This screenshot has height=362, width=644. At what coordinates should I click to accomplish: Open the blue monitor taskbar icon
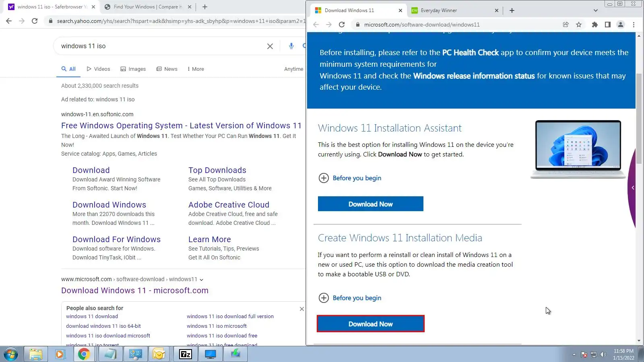pyautogui.click(x=211, y=354)
